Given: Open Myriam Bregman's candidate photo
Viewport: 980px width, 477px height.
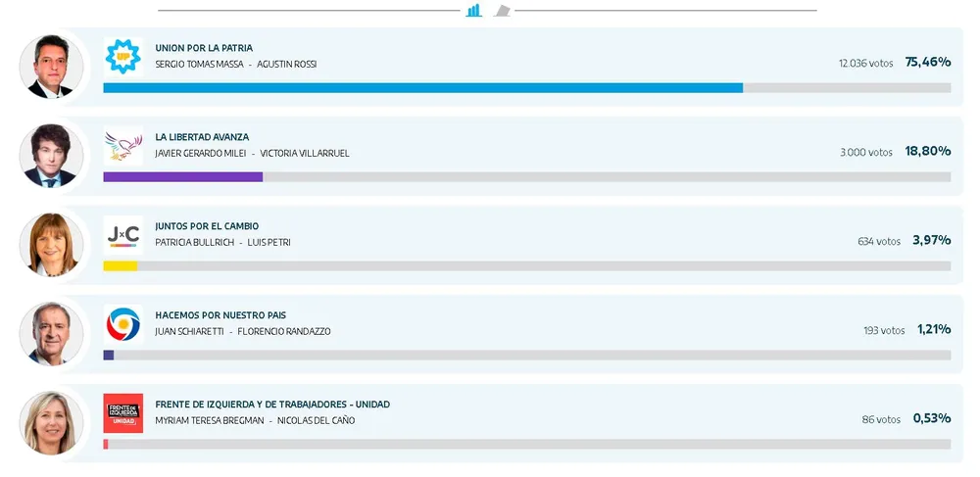Looking at the screenshot, I should coord(51,423).
